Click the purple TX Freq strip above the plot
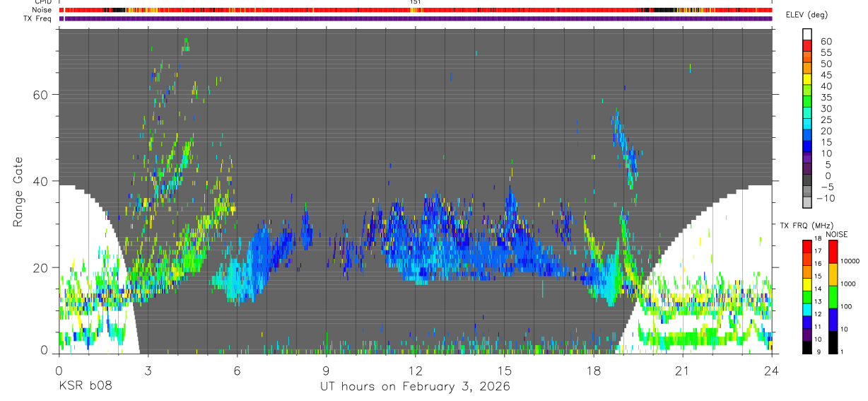 [416, 18]
